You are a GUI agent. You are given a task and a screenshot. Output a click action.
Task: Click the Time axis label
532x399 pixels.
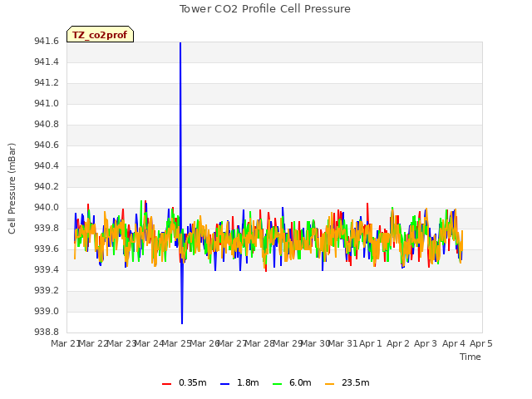pyautogui.click(x=470, y=357)
